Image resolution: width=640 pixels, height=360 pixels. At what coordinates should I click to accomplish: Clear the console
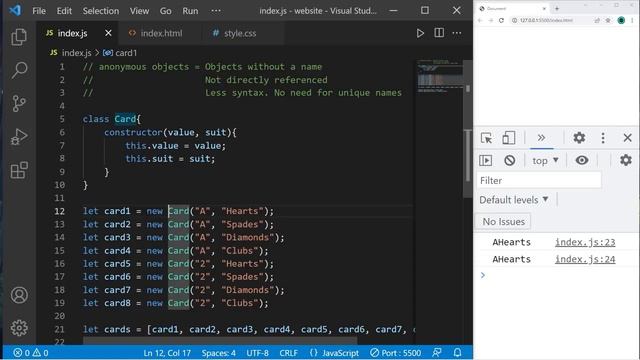pyautogui.click(x=509, y=160)
